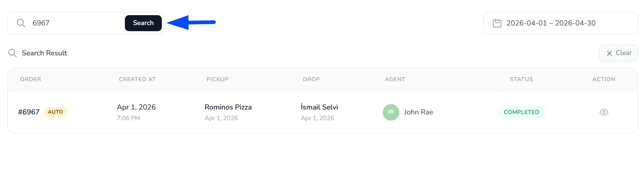644x178 pixels.
Task: Open the date range picker 2026-04-01 ~ 2026-04-30
Action: (561, 23)
